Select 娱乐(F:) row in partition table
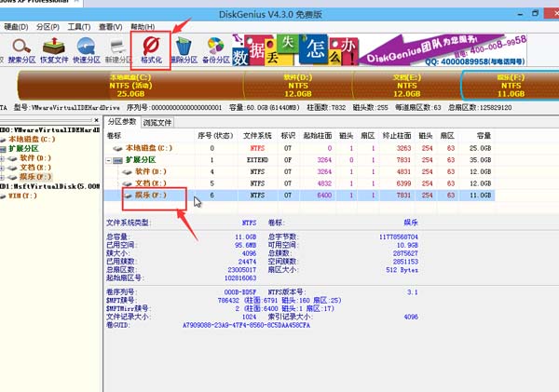This screenshot has height=392, width=559. coord(299,195)
